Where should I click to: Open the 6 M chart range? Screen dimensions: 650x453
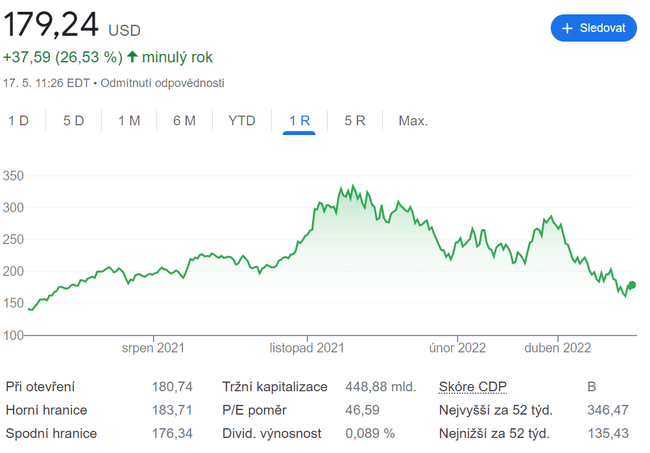[184, 121]
